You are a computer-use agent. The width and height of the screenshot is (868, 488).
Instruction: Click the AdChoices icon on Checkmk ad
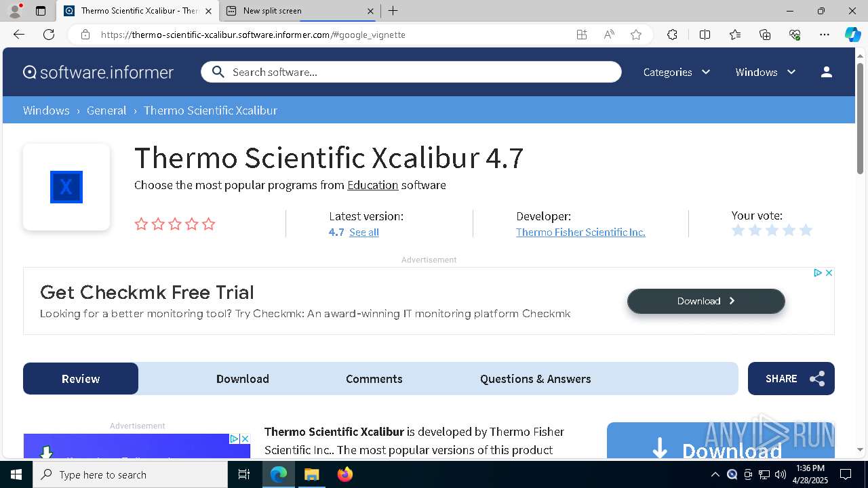point(818,272)
